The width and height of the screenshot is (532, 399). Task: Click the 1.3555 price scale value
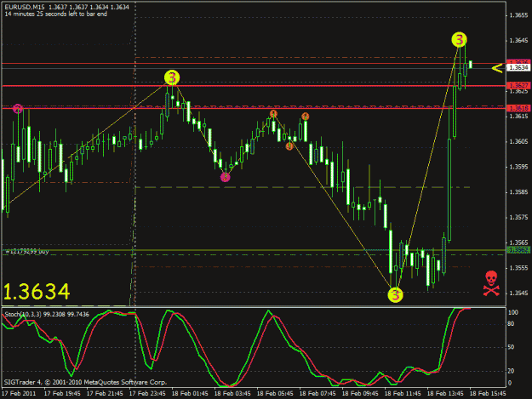[x=518, y=268]
